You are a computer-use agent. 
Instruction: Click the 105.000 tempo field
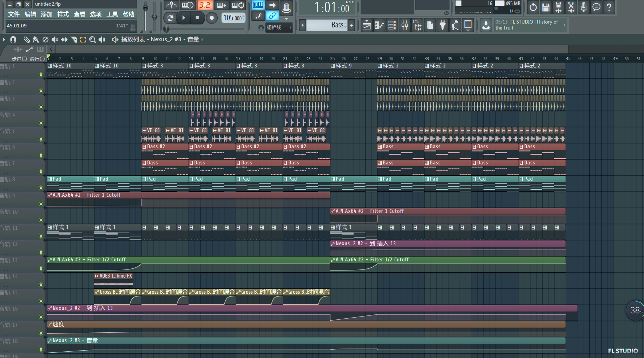pyautogui.click(x=233, y=18)
